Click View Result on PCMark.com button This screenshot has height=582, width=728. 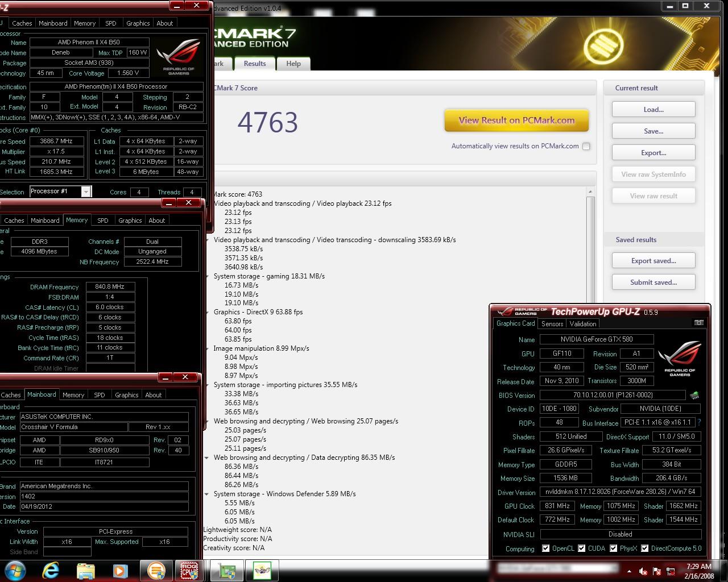tap(516, 120)
